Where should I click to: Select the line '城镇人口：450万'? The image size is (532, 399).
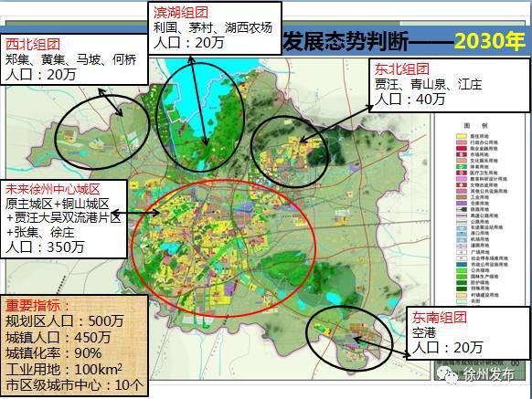(58, 337)
